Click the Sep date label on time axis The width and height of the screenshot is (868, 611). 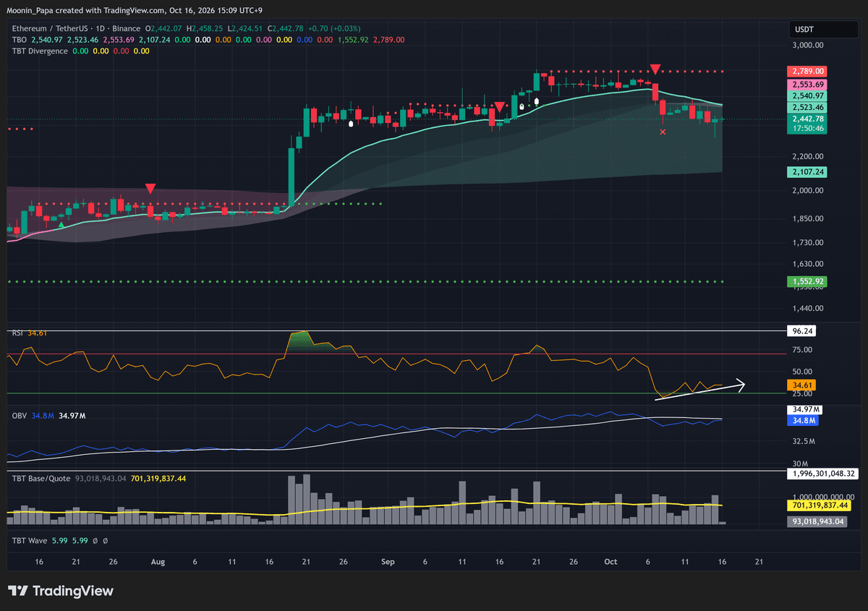[x=388, y=562]
